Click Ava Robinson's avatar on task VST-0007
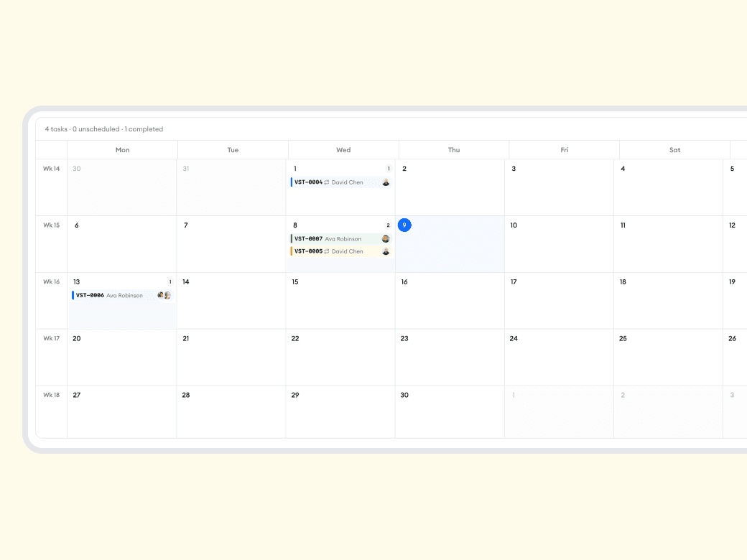The image size is (747, 560). 385,238
